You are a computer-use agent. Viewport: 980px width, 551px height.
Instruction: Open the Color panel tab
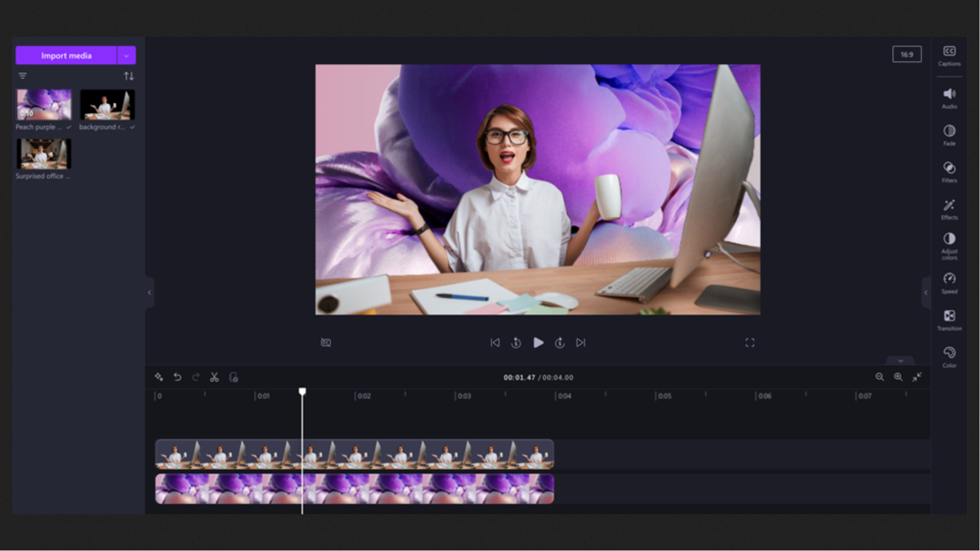(949, 356)
